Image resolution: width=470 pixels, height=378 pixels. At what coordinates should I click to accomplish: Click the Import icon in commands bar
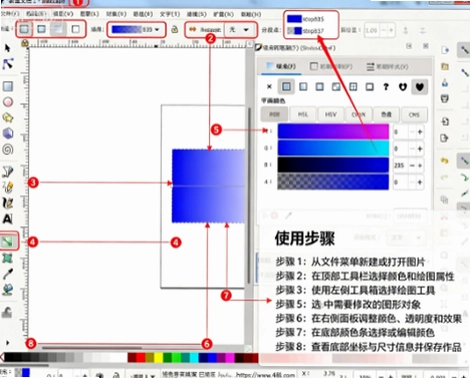click(445, 122)
